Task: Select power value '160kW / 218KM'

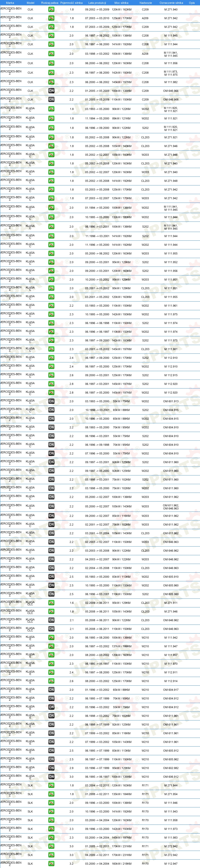Action: click(x=121, y=864)
